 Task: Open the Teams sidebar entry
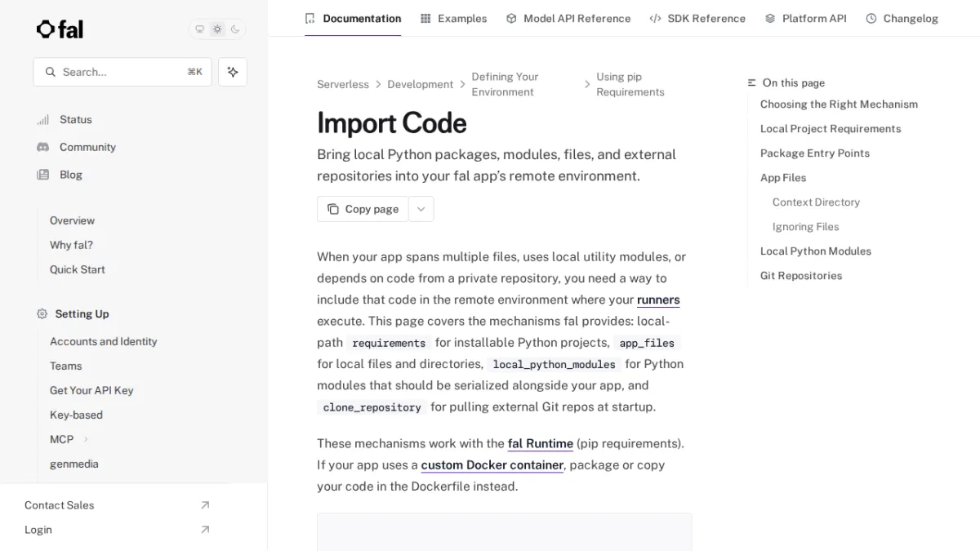pyautogui.click(x=65, y=366)
